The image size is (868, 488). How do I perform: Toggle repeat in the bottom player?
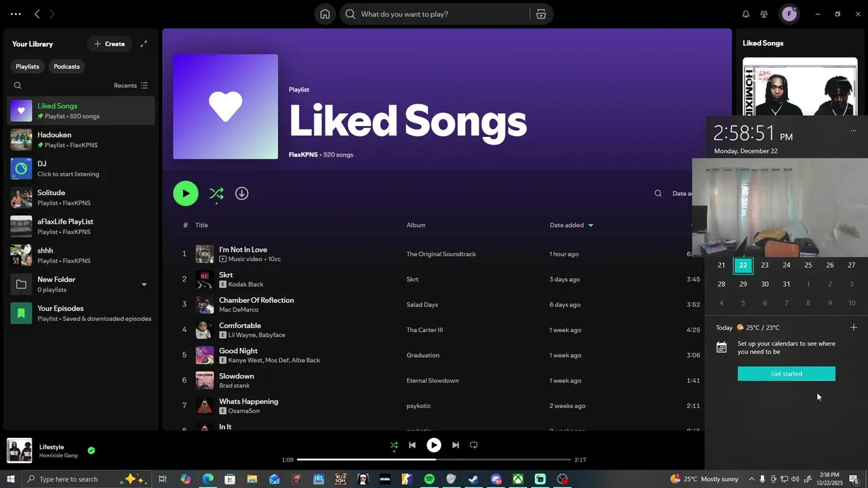point(474,445)
